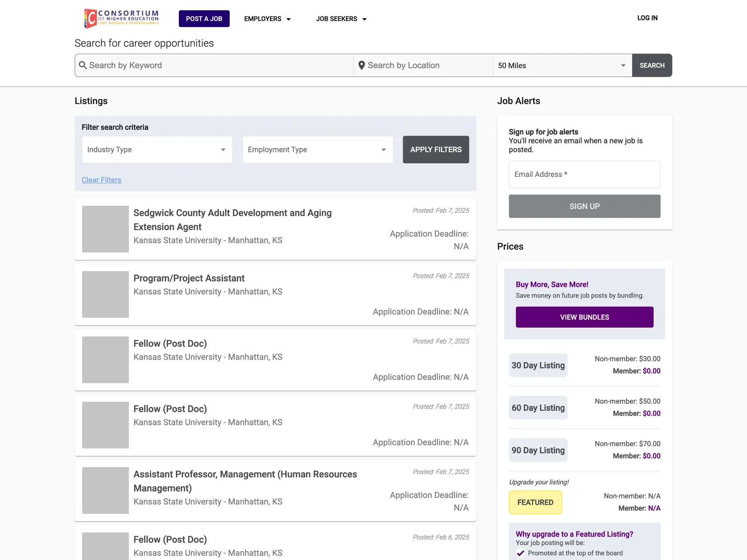747x560 pixels.
Task: Click the Assistant Professor listing thumbnail image
Action: tap(106, 490)
